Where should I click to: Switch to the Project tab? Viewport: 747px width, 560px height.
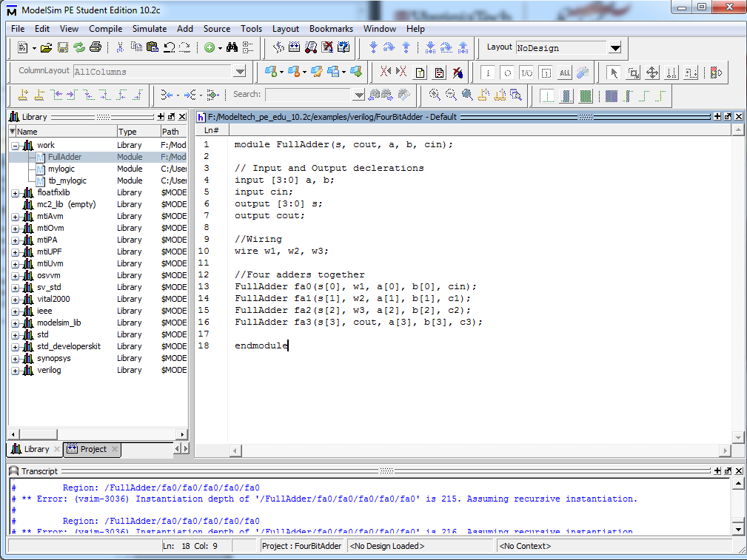pyautogui.click(x=93, y=449)
